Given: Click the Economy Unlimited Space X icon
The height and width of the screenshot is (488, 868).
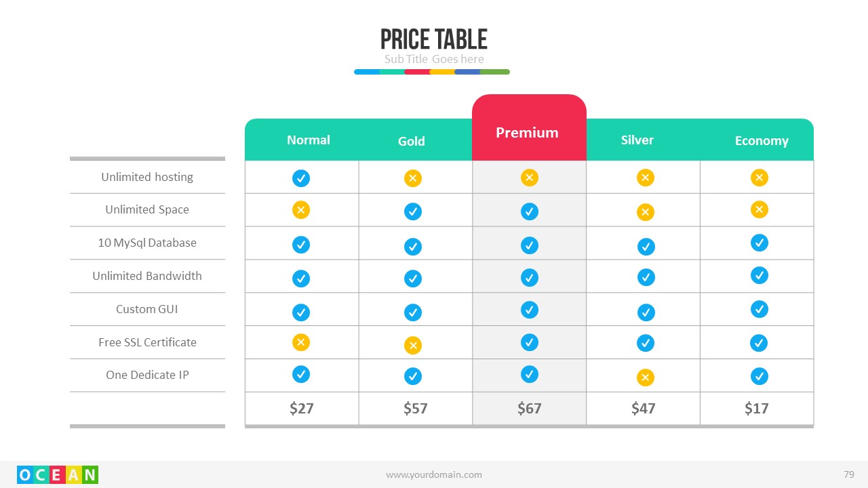Looking at the screenshot, I should point(759,209).
